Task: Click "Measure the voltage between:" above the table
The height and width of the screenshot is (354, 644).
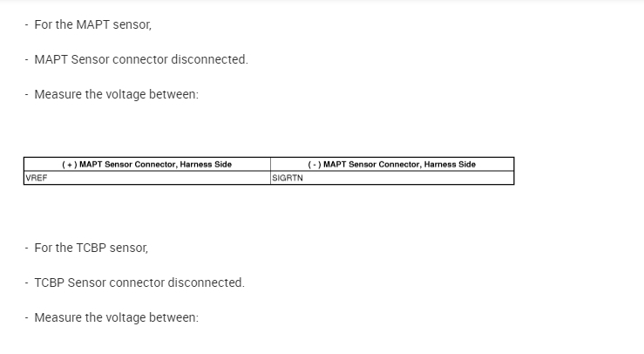Action: [116, 94]
